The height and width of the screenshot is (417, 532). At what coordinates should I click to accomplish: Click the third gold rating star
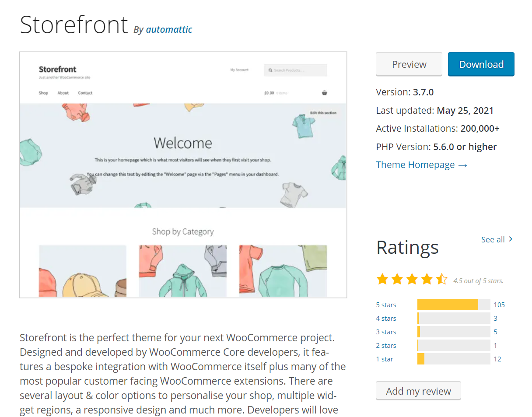pos(412,279)
